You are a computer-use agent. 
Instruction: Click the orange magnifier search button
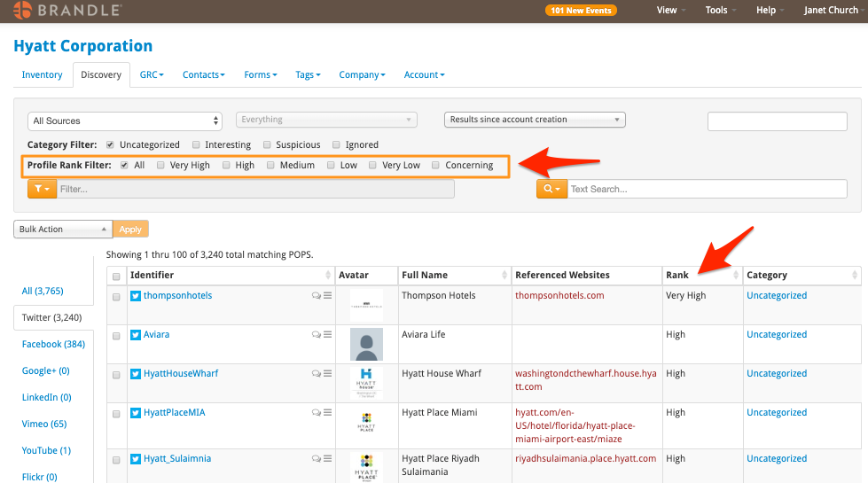pyautogui.click(x=551, y=189)
